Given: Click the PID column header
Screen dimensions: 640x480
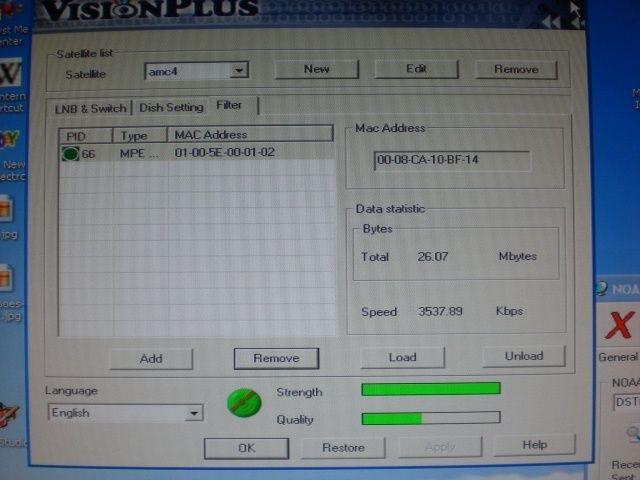Looking at the screenshot, I should click(86, 136).
